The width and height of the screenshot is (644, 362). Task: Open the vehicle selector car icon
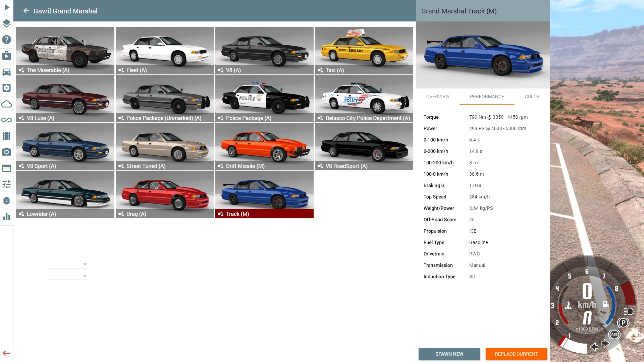pos(6,72)
